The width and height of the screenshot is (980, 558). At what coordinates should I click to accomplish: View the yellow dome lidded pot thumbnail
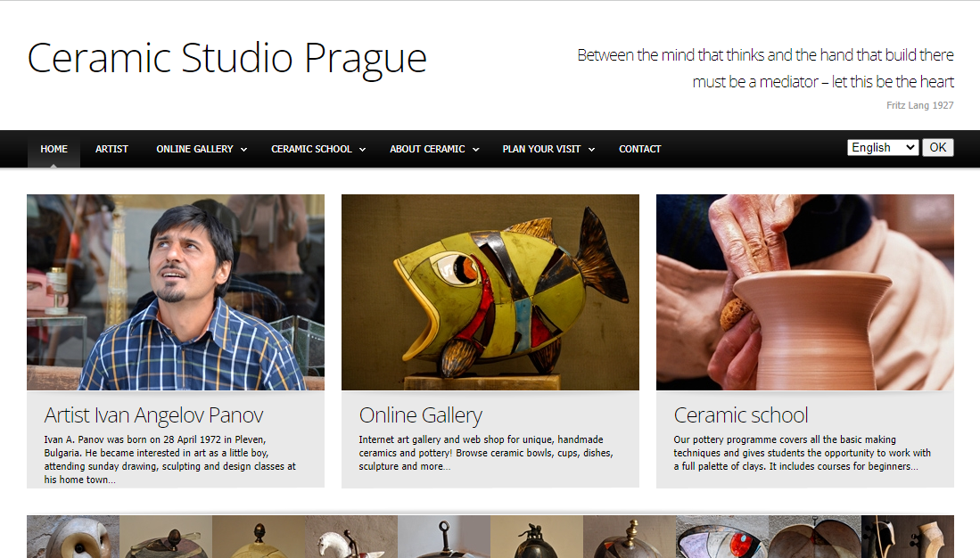click(x=259, y=537)
